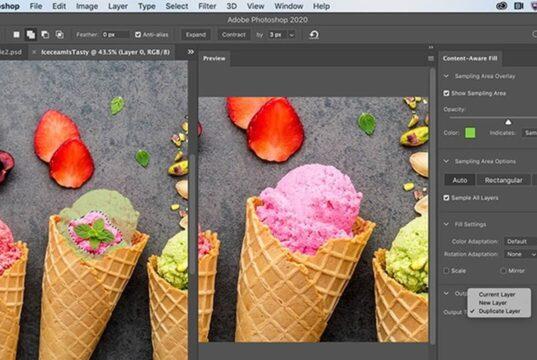Click the Opacity slider handle
Viewport: 537px width, 360px height.
[x=508, y=122]
